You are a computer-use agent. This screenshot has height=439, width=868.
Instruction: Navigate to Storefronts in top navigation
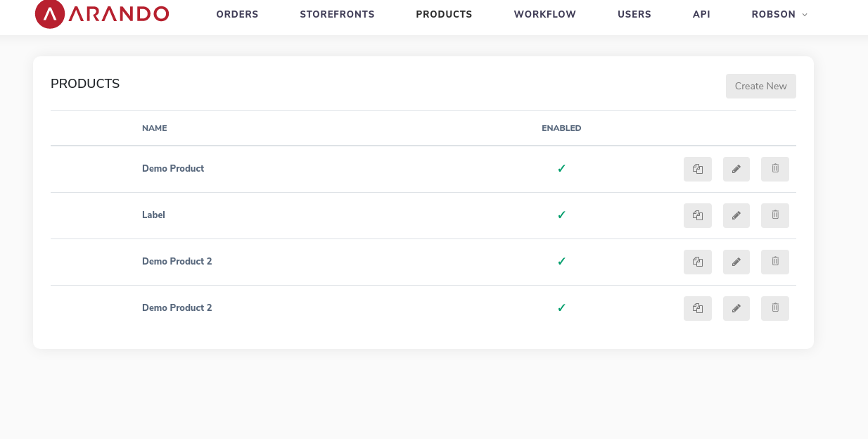click(x=337, y=14)
